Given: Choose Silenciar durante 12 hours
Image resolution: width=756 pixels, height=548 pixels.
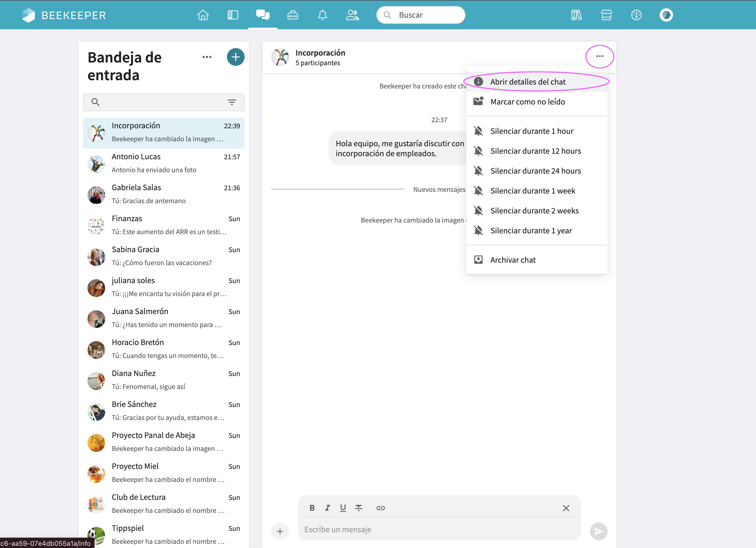Looking at the screenshot, I should pyautogui.click(x=537, y=151).
